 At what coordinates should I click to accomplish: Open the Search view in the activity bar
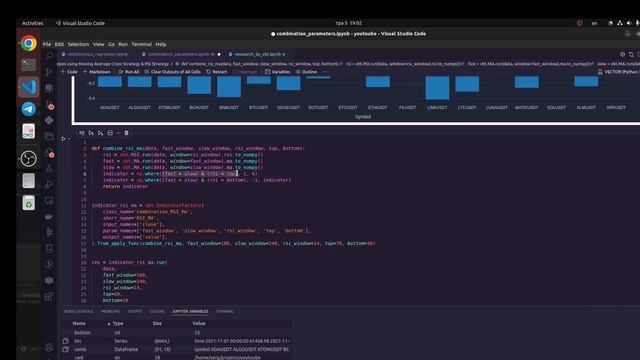pos(49,56)
